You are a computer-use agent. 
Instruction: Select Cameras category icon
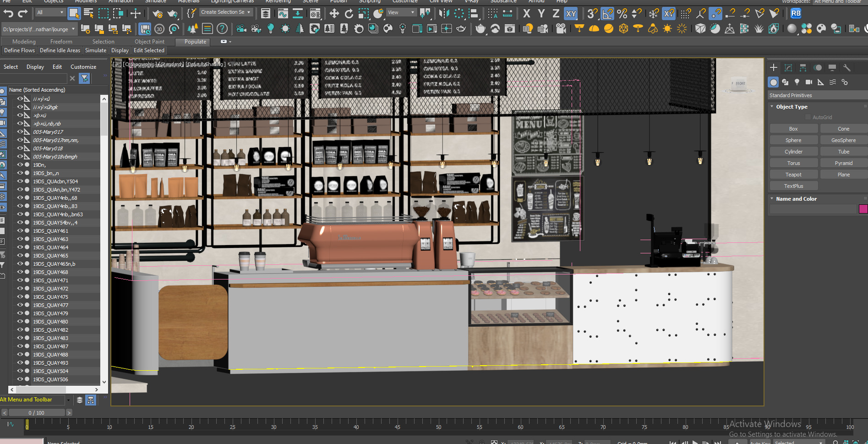[809, 82]
